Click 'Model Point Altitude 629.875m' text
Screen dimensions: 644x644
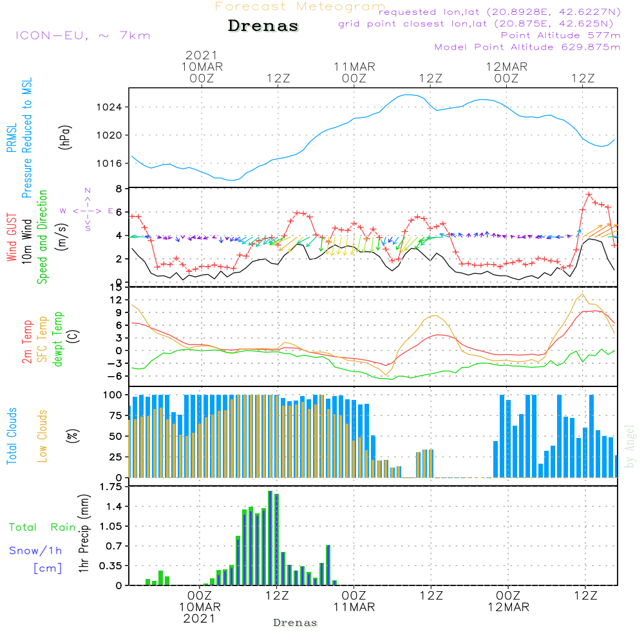[527, 47]
